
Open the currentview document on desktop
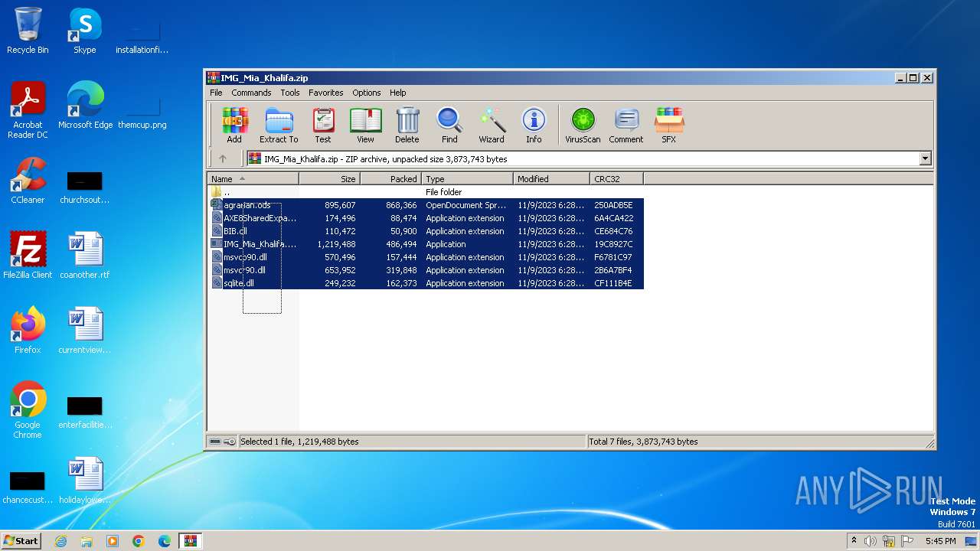pos(85,331)
